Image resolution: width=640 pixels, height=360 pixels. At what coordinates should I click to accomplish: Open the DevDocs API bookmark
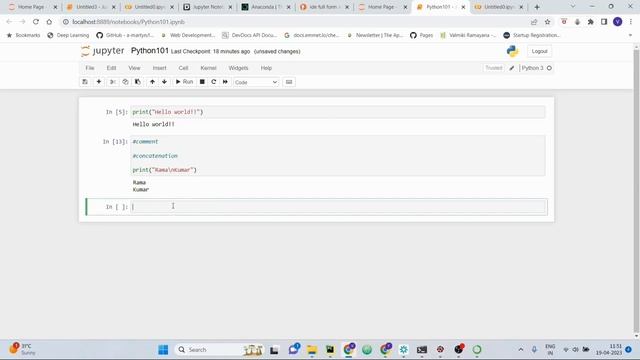coord(249,36)
